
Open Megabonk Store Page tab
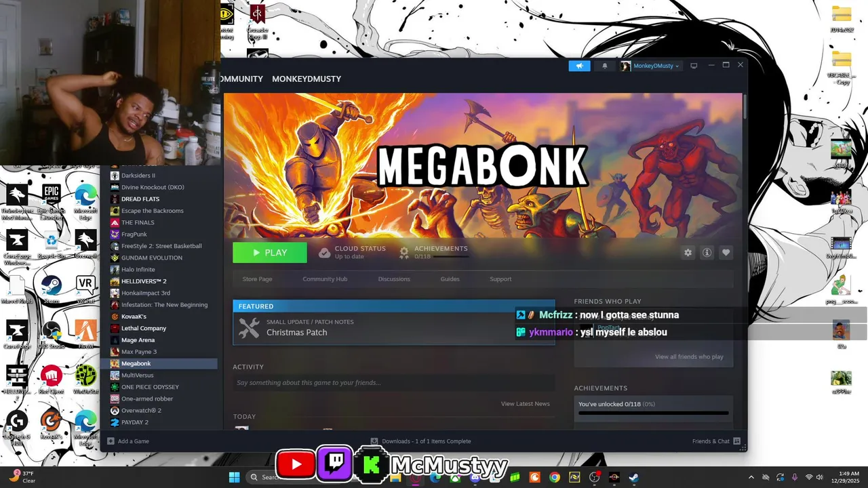click(257, 279)
